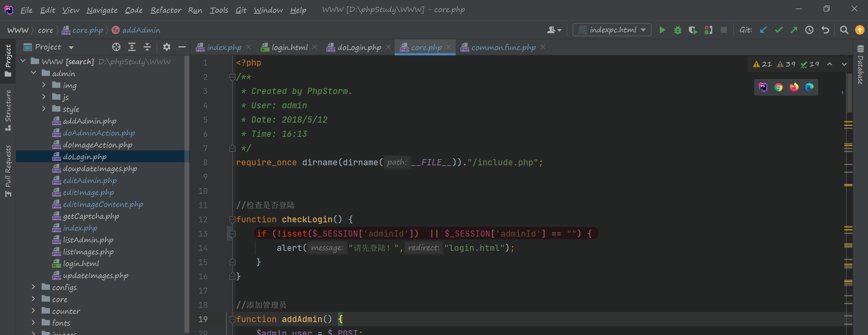Open Search Everywhere magnifier
This screenshot has height=335, width=868.
[844, 30]
